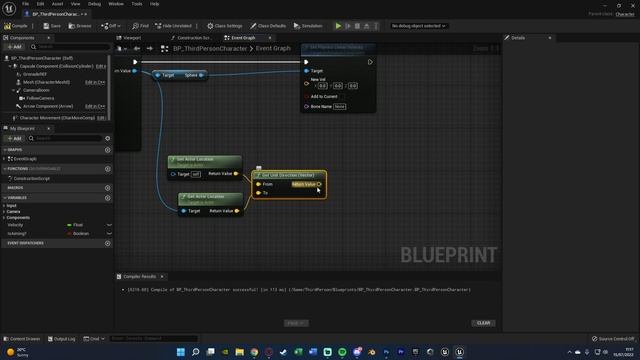Toggle Hide Unrelated in toolbar
The height and width of the screenshot is (360, 640).
[x=173, y=26]
